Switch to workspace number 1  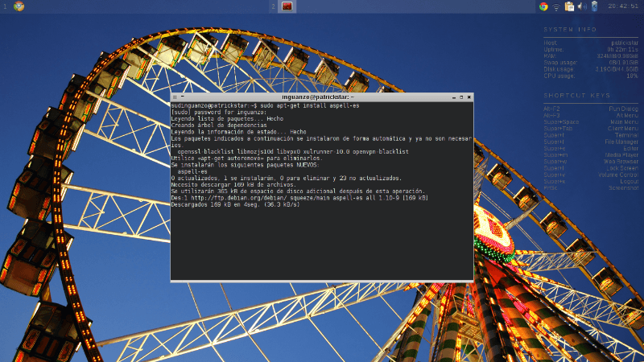[x=5, y=6]
